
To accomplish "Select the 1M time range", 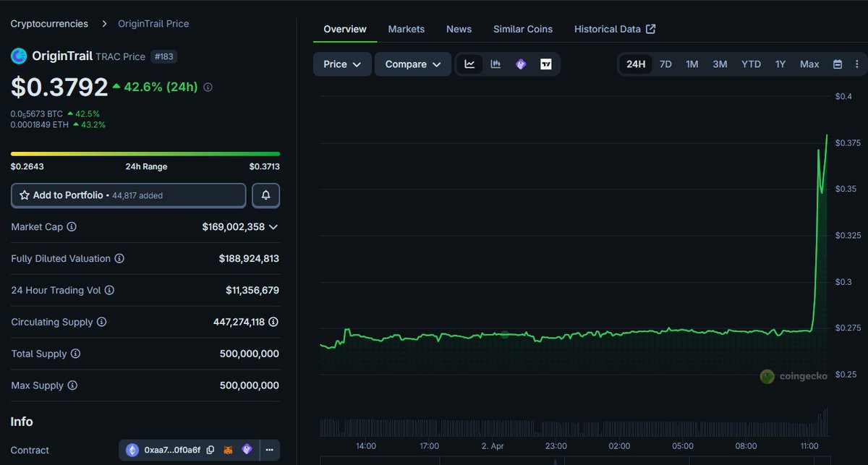I will point(692,64).
